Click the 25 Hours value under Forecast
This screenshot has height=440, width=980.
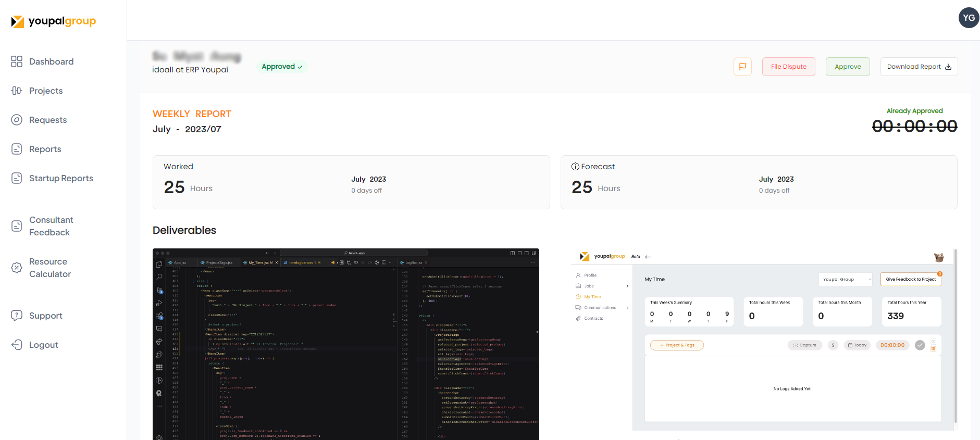pos(596,187)
